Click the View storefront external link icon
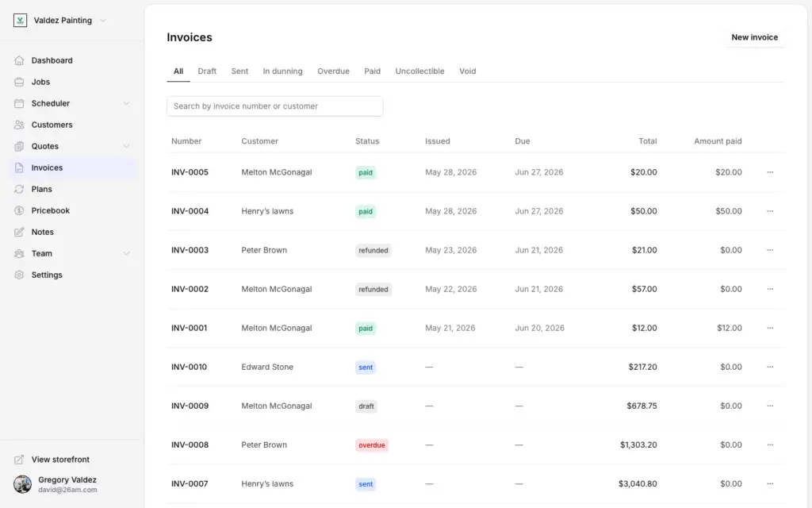 click(19, 460)
